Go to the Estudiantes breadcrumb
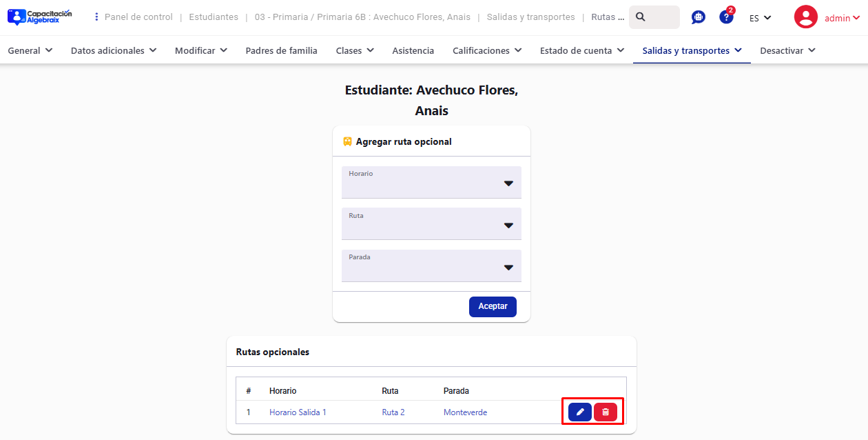 214,17
